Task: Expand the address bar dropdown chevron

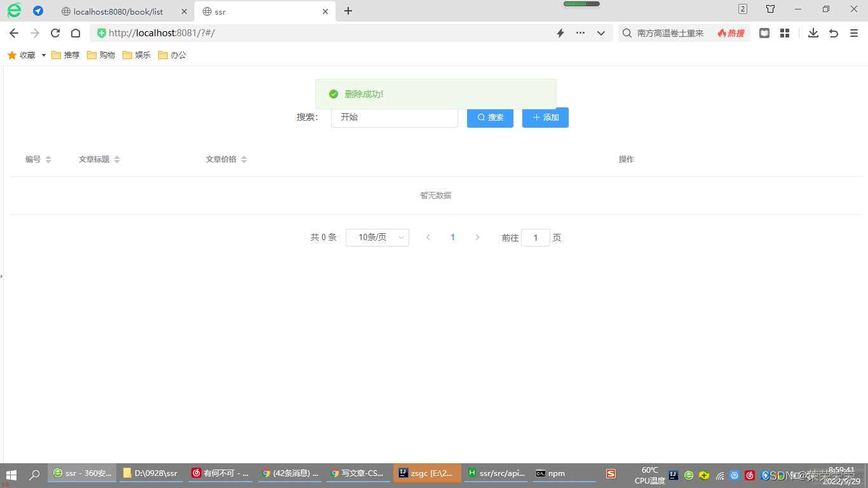Action: 601,33
